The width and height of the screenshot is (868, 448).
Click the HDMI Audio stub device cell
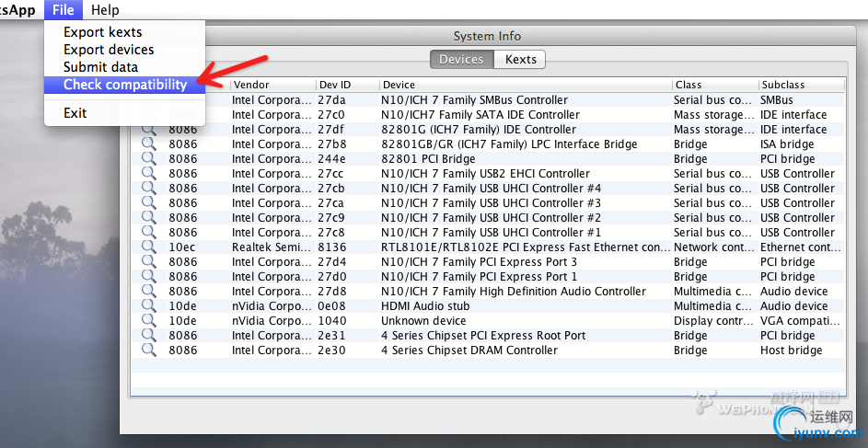425,305
